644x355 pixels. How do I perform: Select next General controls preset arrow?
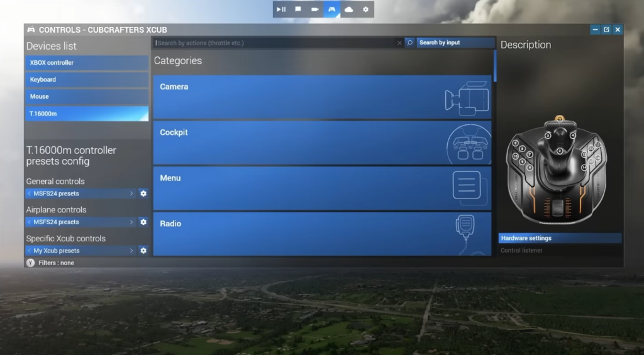131,194
